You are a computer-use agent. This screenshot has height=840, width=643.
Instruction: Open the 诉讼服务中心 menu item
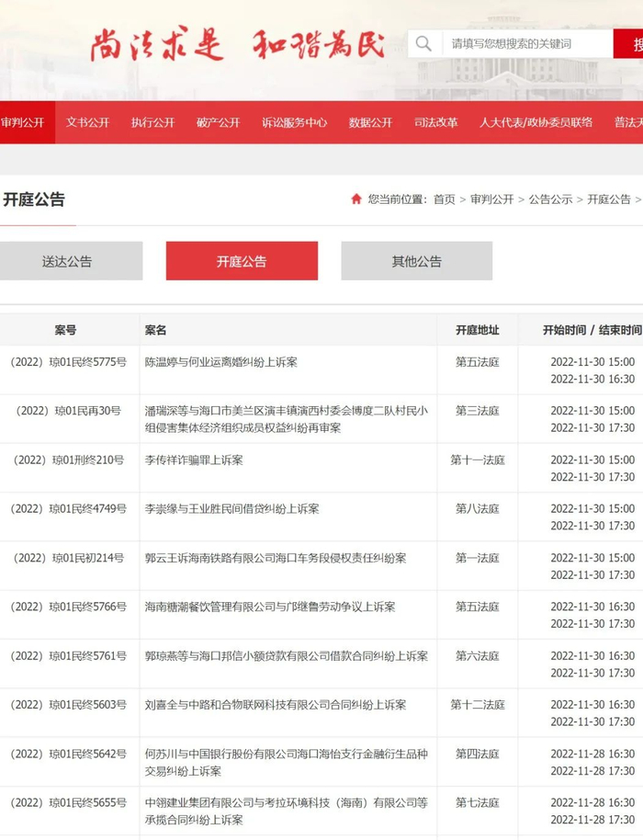pos(295,122)
